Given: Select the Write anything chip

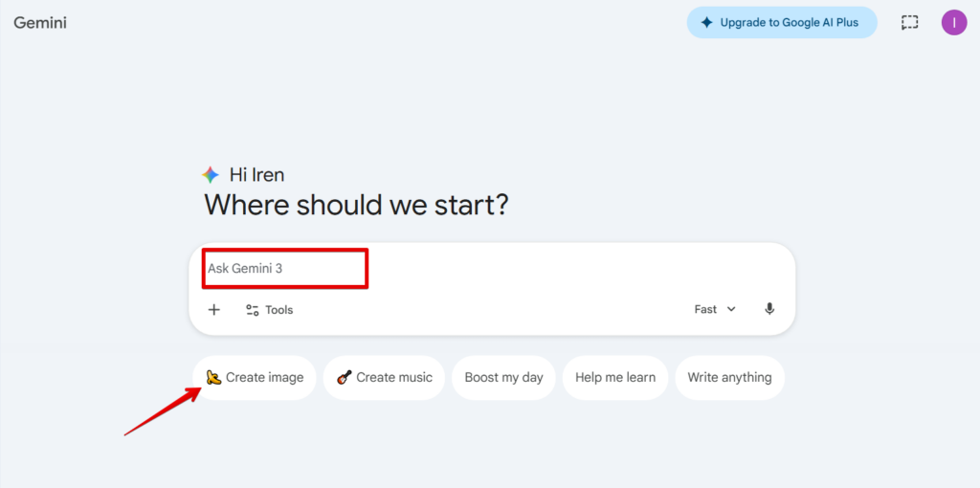Looking at the screenshot, I should tap(729, 377).
